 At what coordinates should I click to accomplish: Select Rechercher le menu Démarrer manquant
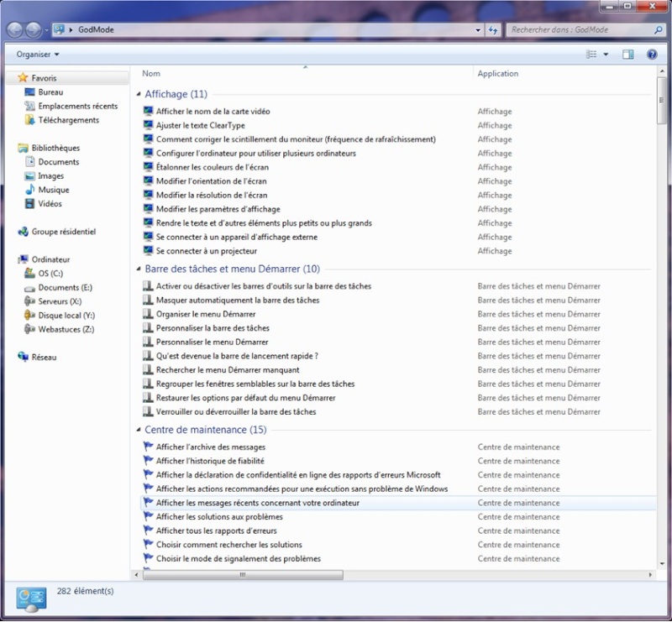coord(228,369)
